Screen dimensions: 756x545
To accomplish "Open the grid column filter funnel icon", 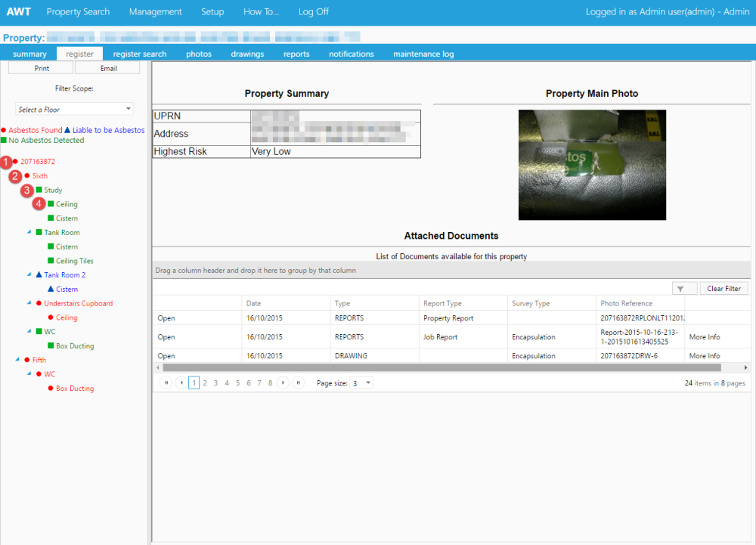I will (x=685, y=288).
